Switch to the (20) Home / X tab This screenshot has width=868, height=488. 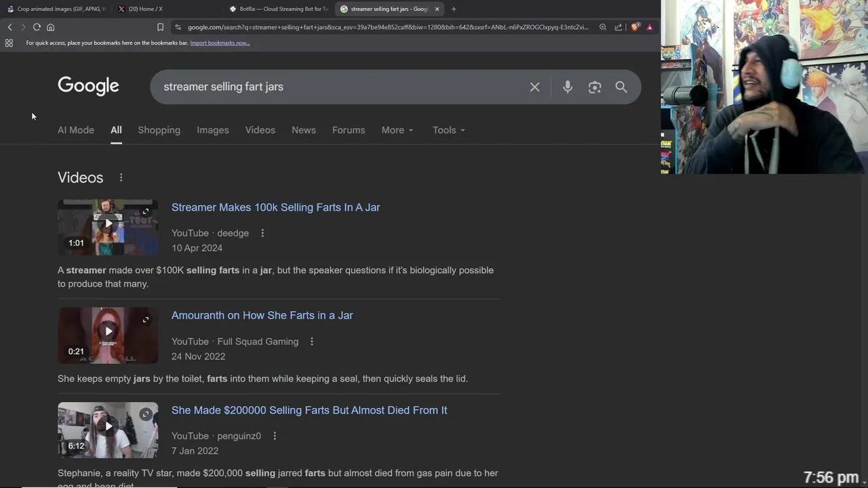pos(167,9)
